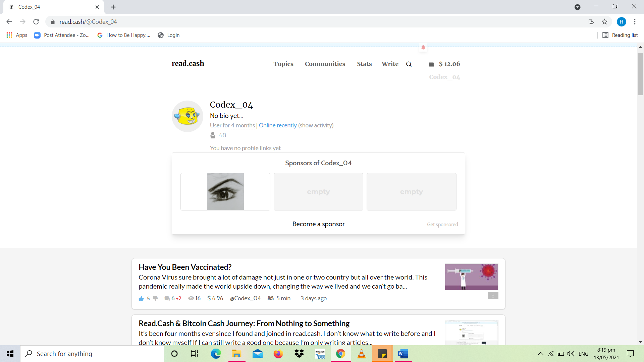Select the second empty sponsor slot

[412, 192]
